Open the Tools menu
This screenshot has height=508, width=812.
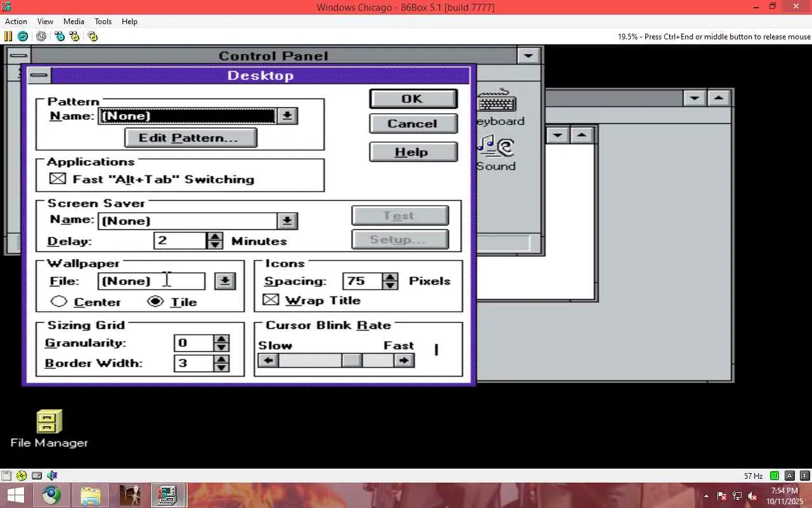103,21
